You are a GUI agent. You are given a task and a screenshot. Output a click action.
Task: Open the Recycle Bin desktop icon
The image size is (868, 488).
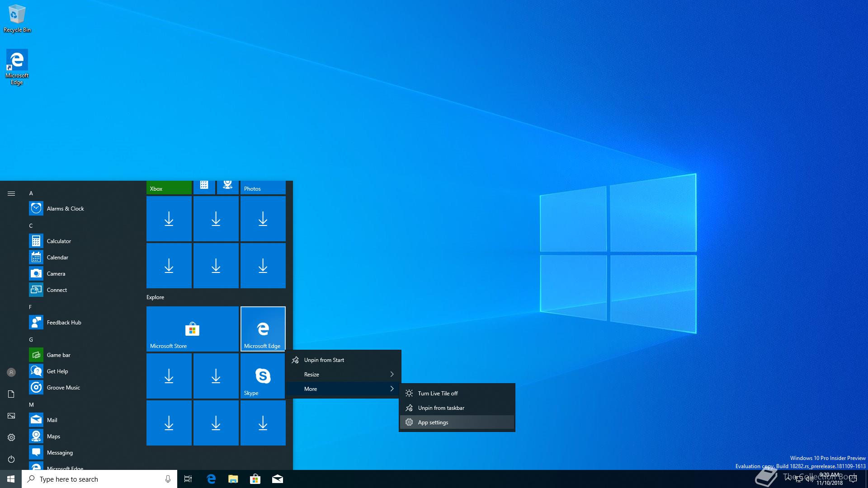[x=17, y=19]
